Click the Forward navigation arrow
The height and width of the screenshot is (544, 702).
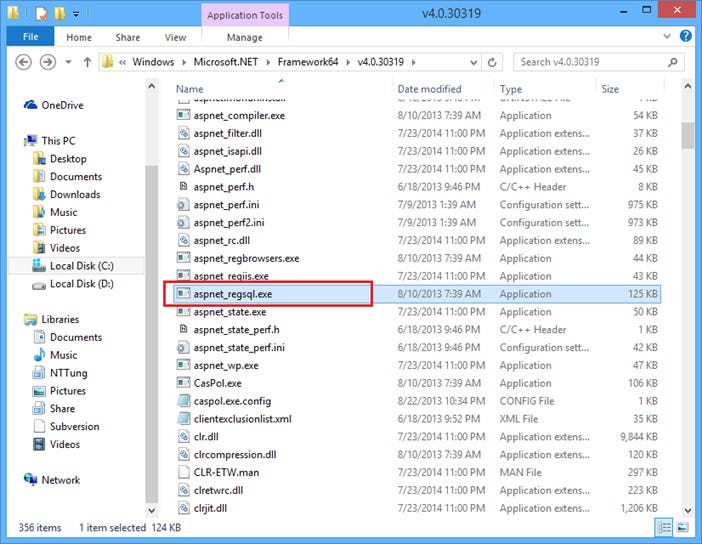click(48, 62)
